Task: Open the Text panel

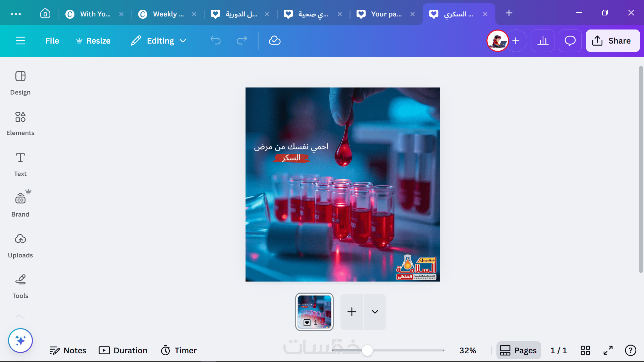Action: click(20, 164)
